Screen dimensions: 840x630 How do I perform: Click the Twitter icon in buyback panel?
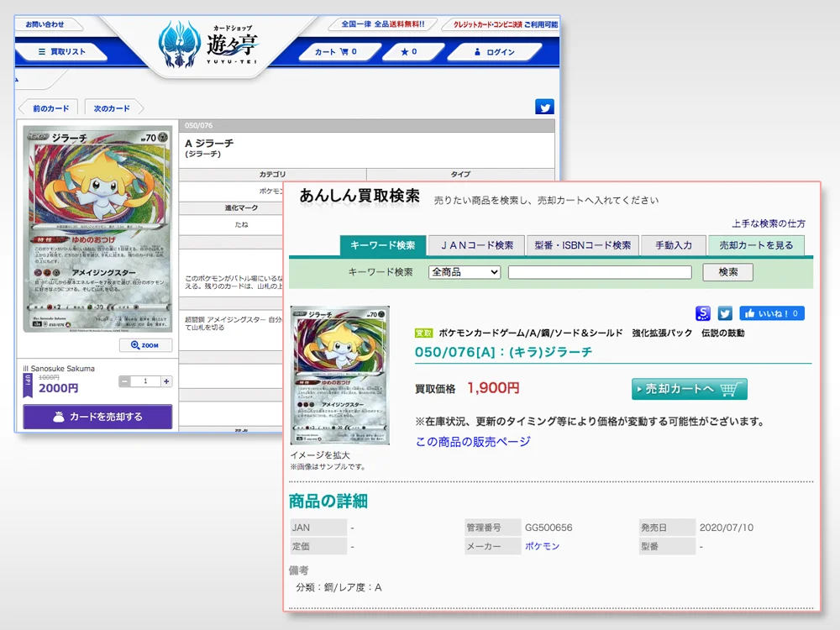[725, 313]
